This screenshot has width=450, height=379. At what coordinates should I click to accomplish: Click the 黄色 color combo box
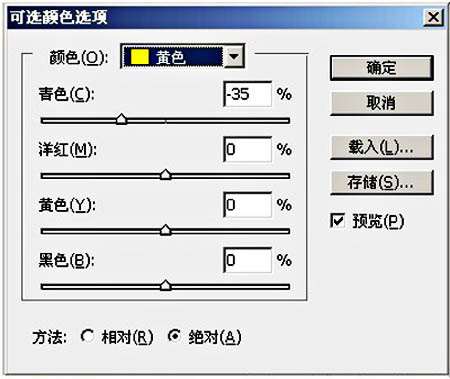(182, 57)
